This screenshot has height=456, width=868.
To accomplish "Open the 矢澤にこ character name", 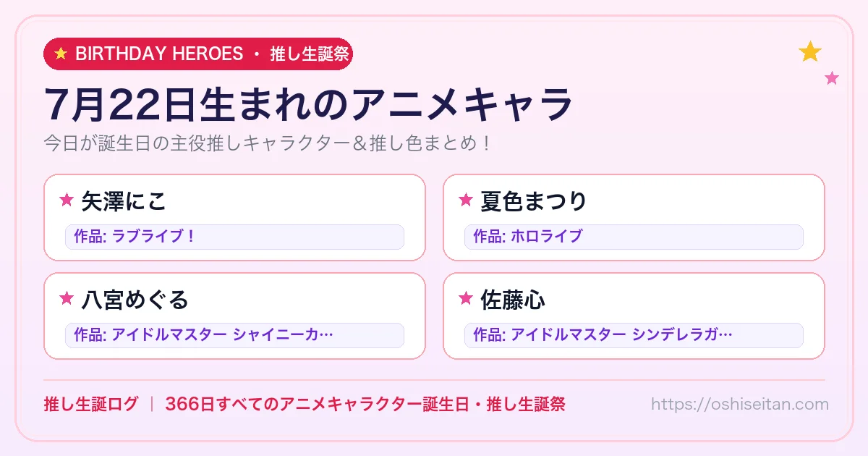I will tap(124, 200).
